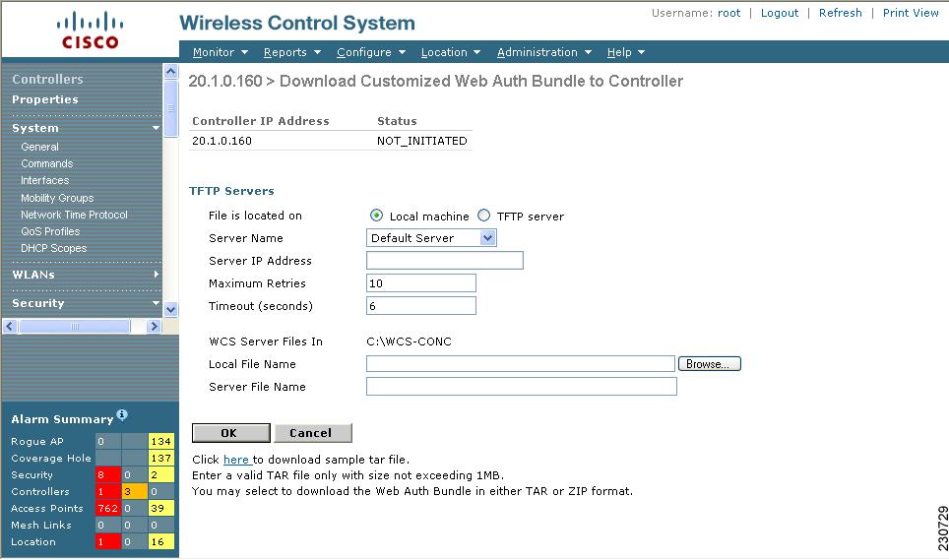Open General under System
Screen dimensions: 949x560
point(40,147)
